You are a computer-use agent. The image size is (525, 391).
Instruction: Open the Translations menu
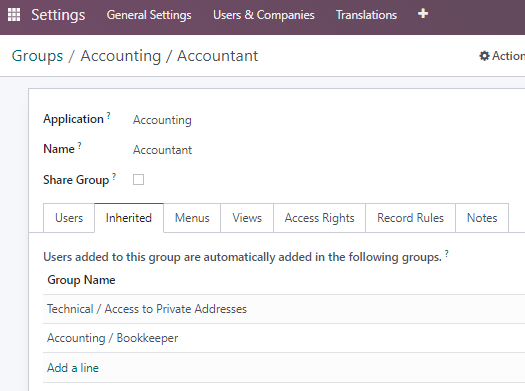pos(366,15)
